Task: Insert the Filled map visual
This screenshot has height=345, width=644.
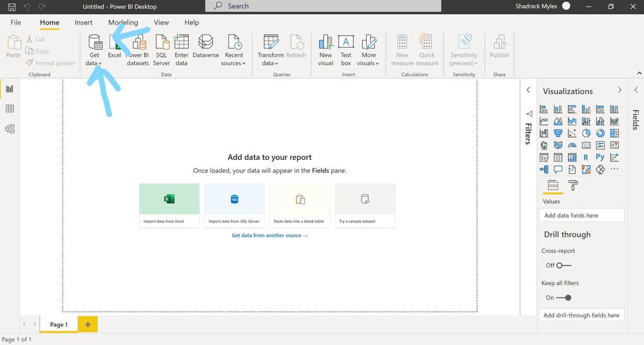Action: click(x=558, y=145)
